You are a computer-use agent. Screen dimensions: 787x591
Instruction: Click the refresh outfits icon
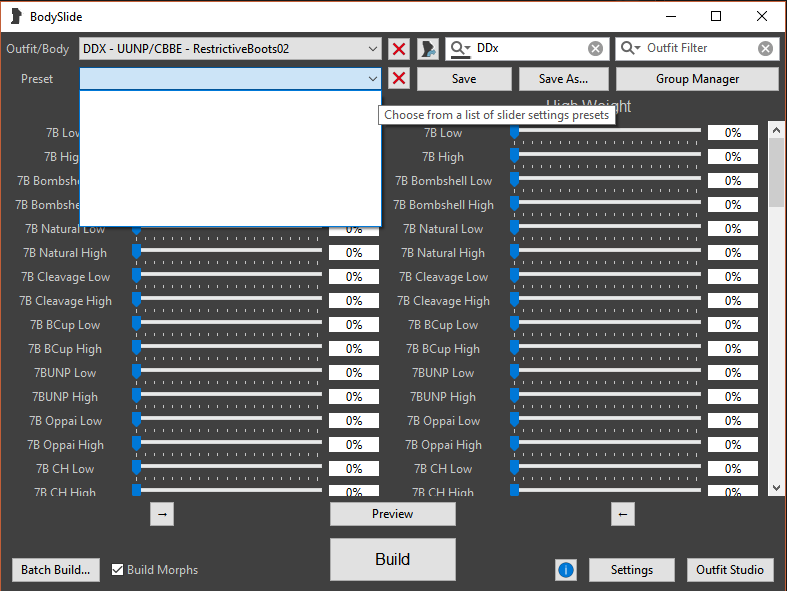[428, 49]
